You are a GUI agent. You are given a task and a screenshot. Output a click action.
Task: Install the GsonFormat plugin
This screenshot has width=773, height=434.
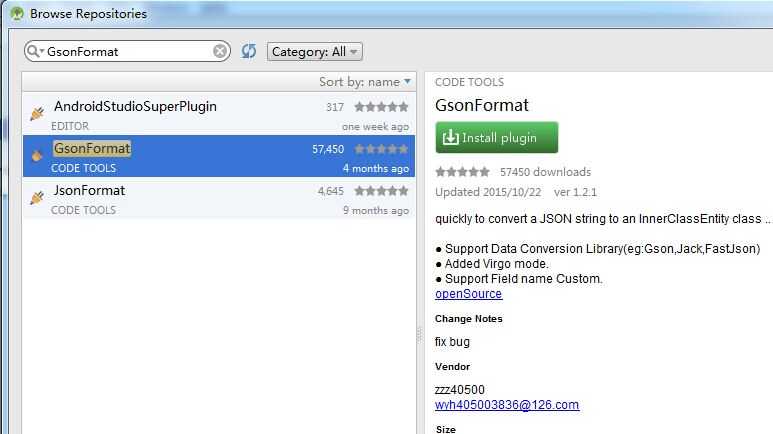(496, 138)
